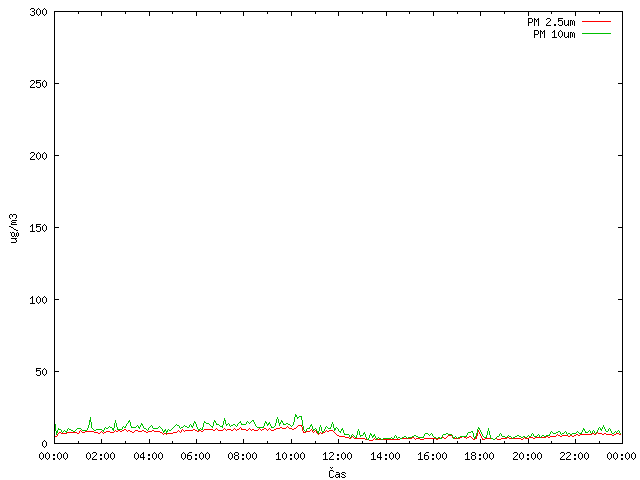This screenshot has height=480, width=640.
Task: Click the 50 y-axis value
Action: (41, 372)
